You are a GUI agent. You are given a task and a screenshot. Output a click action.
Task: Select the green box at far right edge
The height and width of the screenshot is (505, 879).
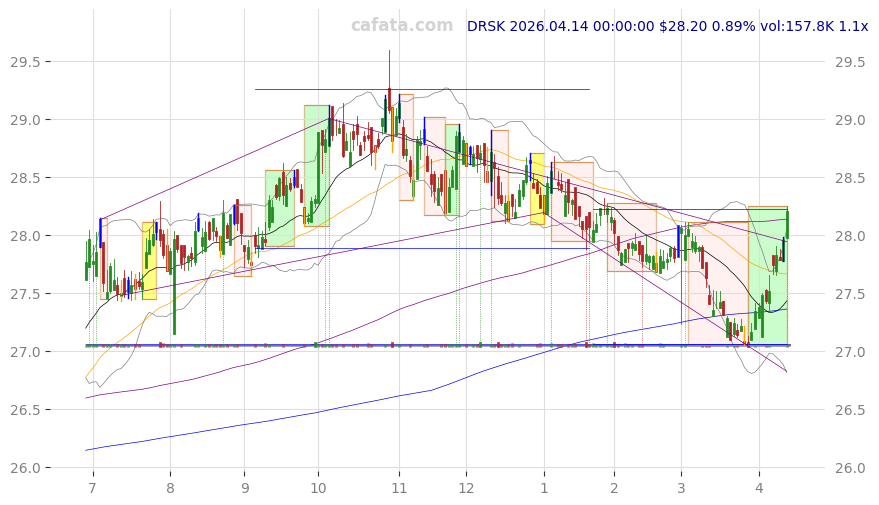768,275
